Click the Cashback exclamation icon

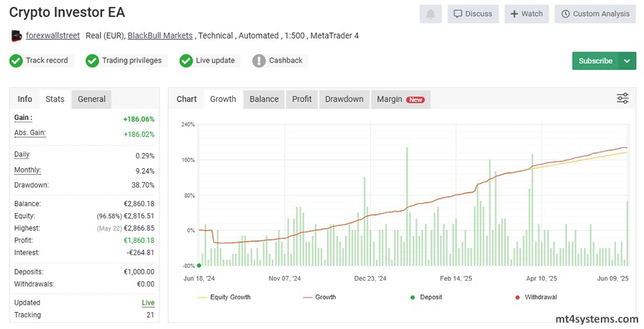(x=259, y=61)
